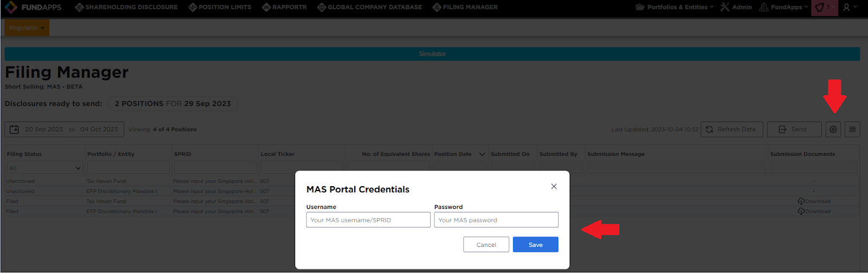The width and height of the screenshot is (868, 273).
Task: Cancel the credentials dialog
Action: tap(486, 245)
